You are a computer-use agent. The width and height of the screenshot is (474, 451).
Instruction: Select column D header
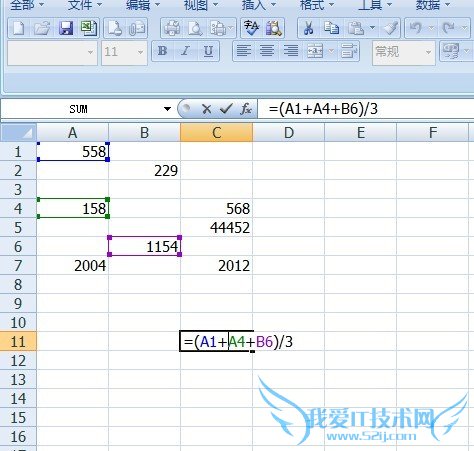(x=289, y=133)
